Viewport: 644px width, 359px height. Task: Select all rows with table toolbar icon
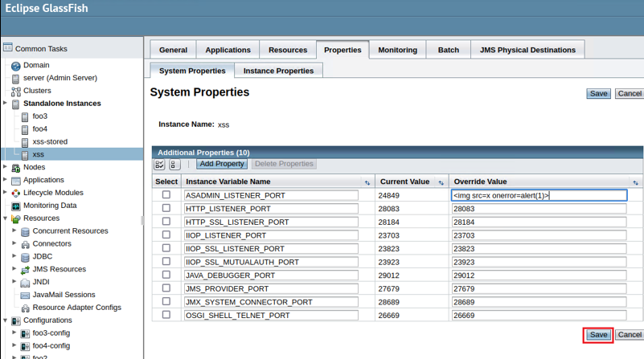[x=159, y=165]
